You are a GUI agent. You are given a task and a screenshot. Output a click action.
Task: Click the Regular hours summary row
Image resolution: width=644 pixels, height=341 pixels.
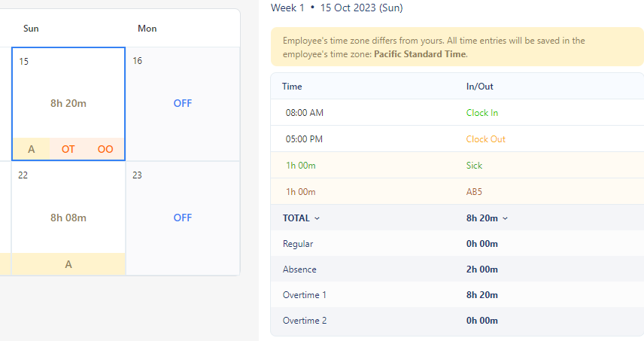click(457, 244)
